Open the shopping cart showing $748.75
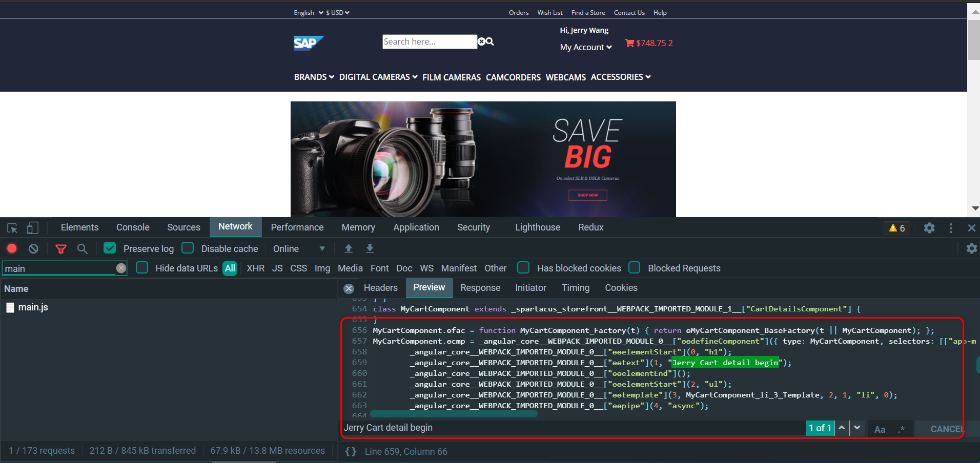The width and height of the screenshot is (980, 463). (x=648, y=43)
